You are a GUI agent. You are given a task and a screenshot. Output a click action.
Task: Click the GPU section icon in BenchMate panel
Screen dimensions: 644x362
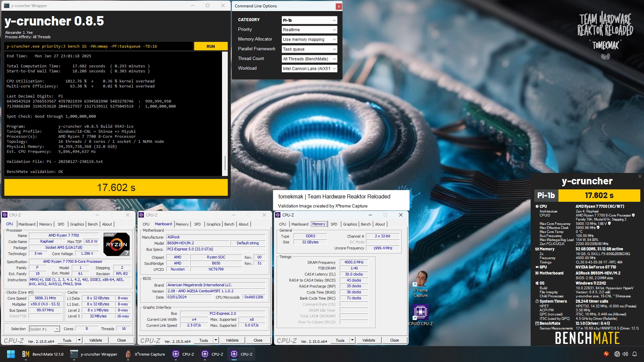(x=537, y=267)
